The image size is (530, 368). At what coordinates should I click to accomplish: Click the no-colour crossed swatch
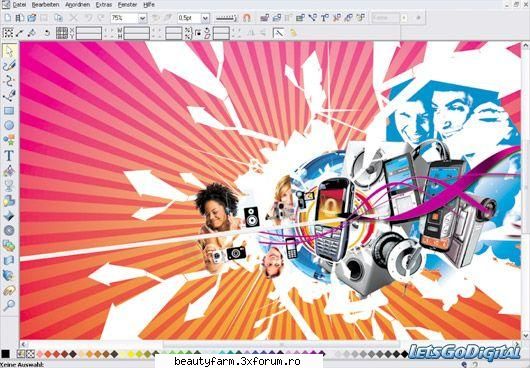30,354
